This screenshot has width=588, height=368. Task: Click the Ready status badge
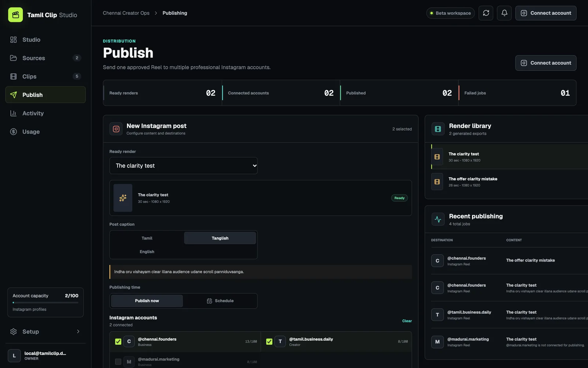pos(399,198)
